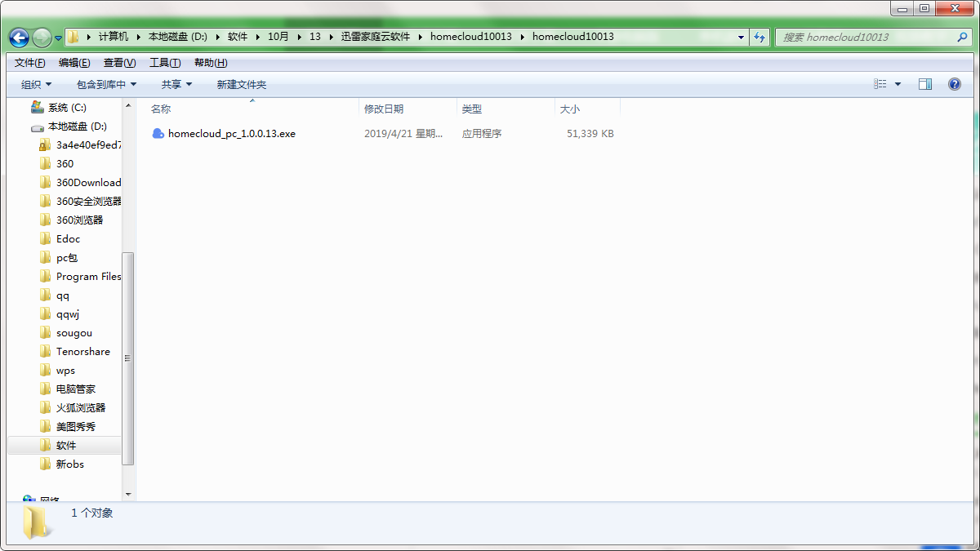Viewport: 980px width, 551px height.
Task: Click the folder icon next to wps
Action: coord(46,371)
